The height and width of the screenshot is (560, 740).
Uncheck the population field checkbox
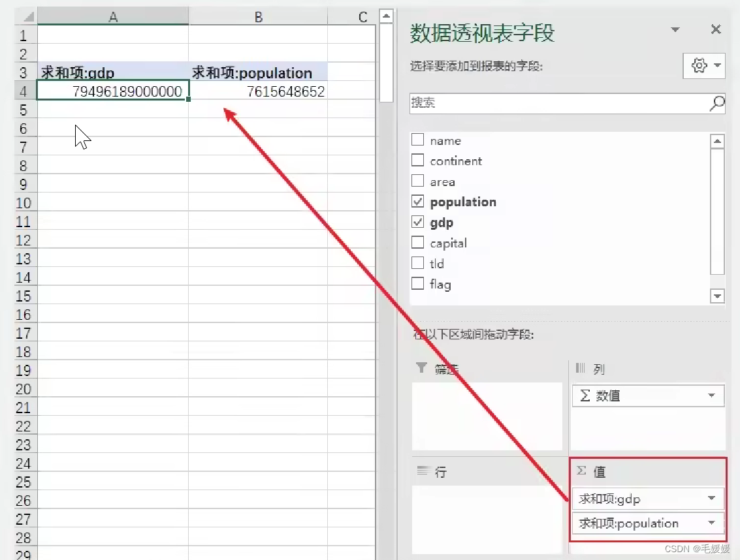tap(417, 202)
